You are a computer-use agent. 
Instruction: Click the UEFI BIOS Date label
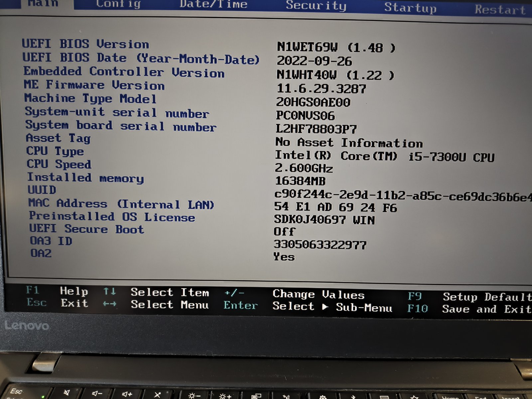pos(141,58)
